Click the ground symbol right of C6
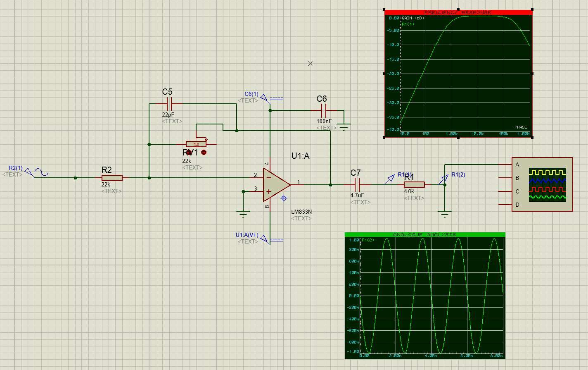Image resolution: width=588 pixels, height=370 pixels. click(344, 125)
